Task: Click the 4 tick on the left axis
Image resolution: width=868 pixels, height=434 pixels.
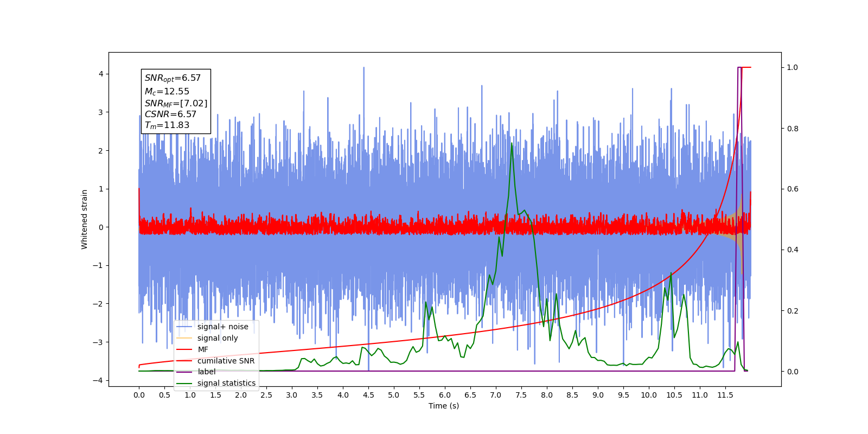Action: pos(101,74)
